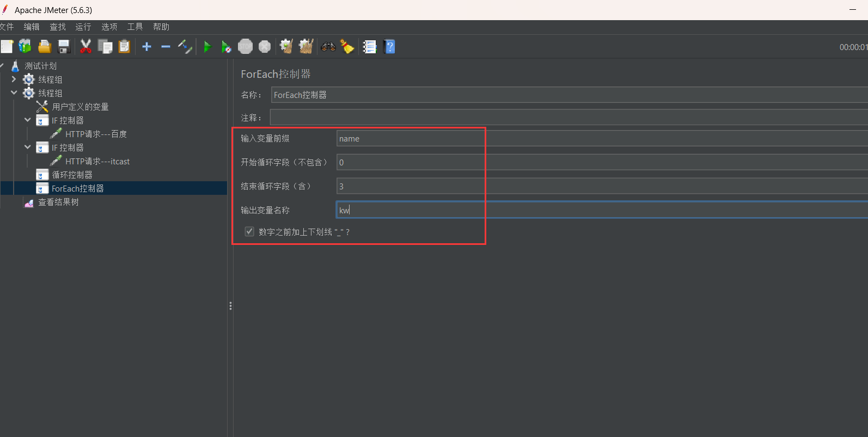Open the 查找 menu
The height and width of the screenshot is (437, 868).
point(58,27)
